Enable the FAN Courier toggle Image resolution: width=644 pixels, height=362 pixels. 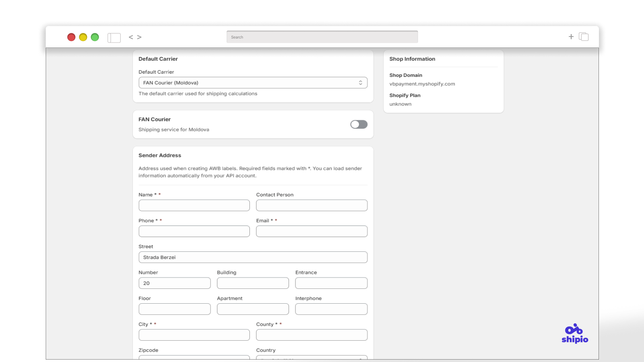pyautogui.click(x=359, y=125)
